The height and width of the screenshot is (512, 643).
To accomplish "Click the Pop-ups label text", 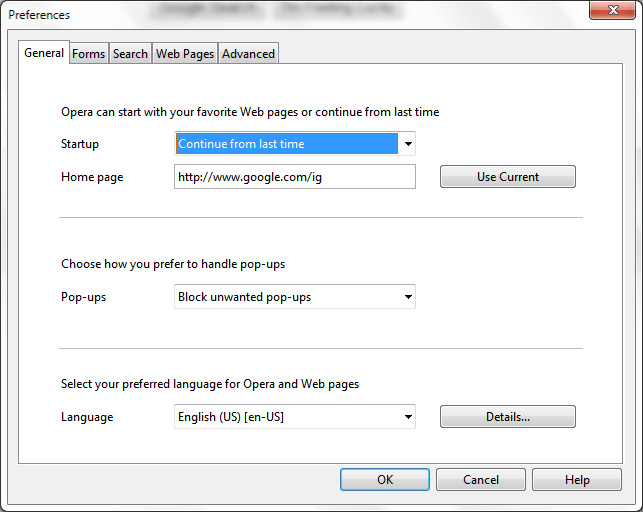I will point(84,297).
